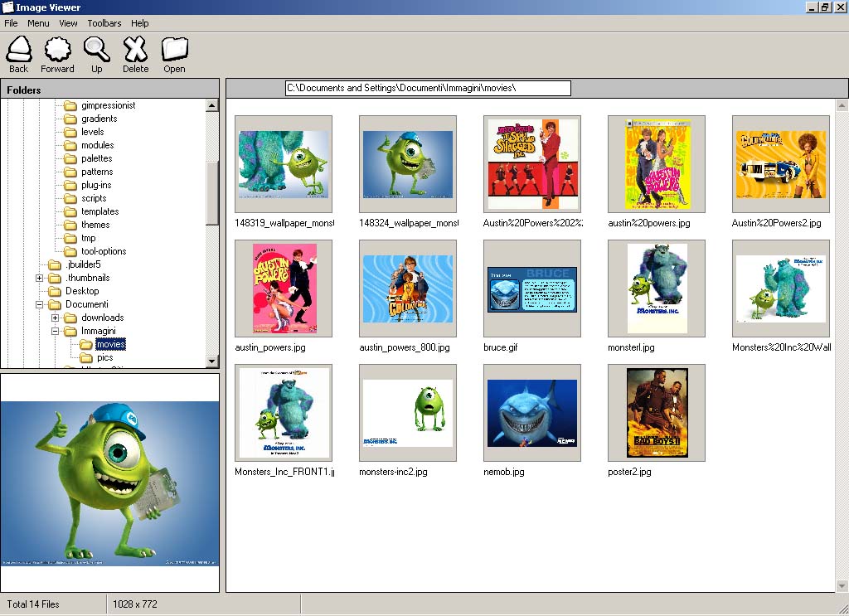Click the Back toolbar icon
Viewport: 849px width, 616px height.
pyautogui.click(x=18, y=51)
